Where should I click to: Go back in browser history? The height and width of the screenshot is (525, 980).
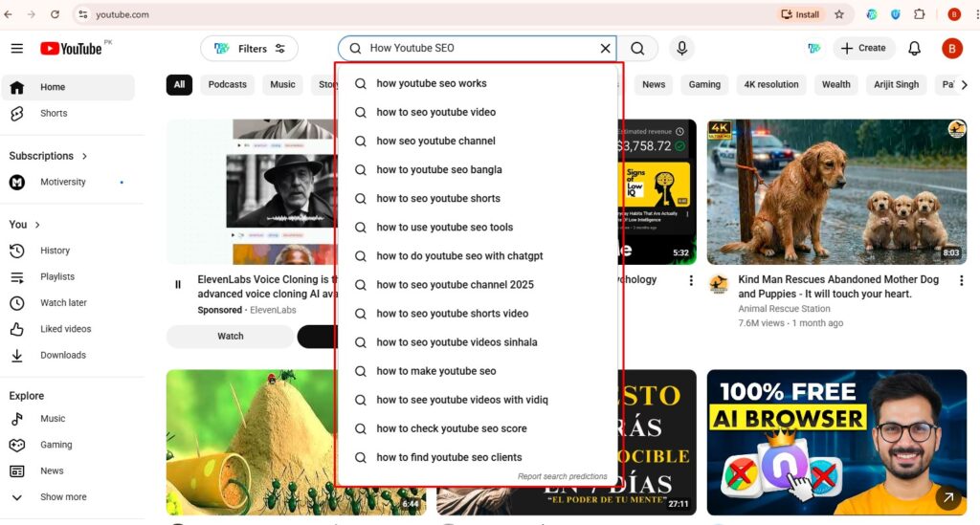point(8,14)
